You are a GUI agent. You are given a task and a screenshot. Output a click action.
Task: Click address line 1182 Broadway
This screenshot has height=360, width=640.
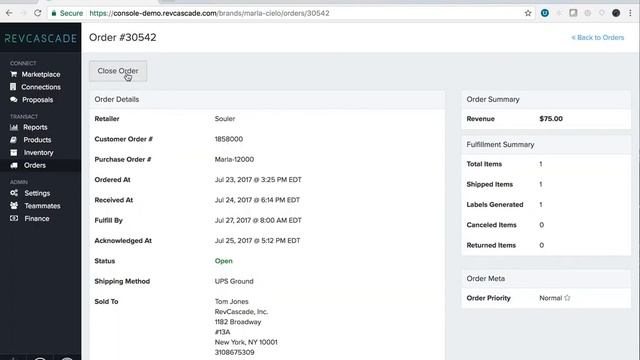coord(238,322)
